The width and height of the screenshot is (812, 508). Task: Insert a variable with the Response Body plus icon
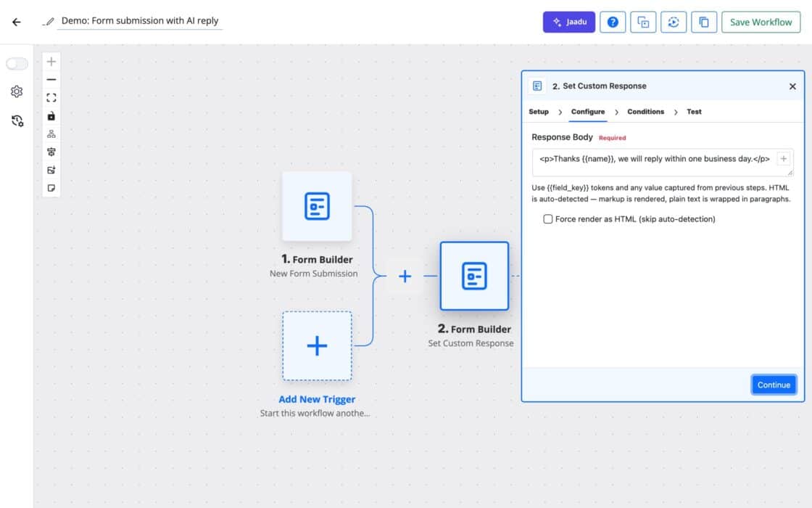click(784, 159)
